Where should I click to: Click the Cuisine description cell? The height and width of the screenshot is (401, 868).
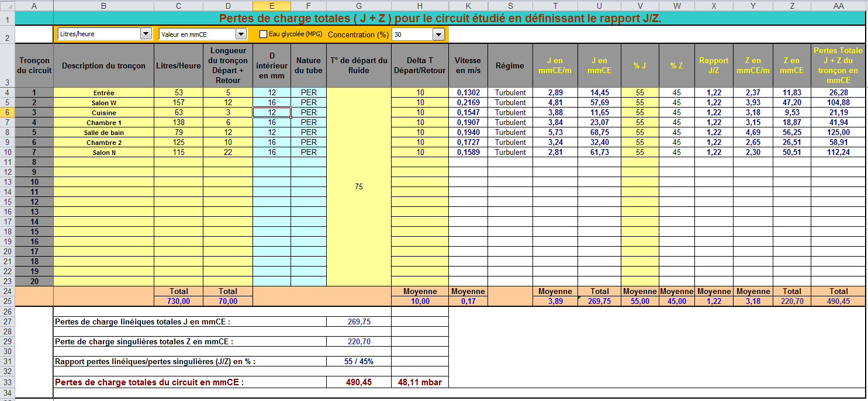pos(103,112)
